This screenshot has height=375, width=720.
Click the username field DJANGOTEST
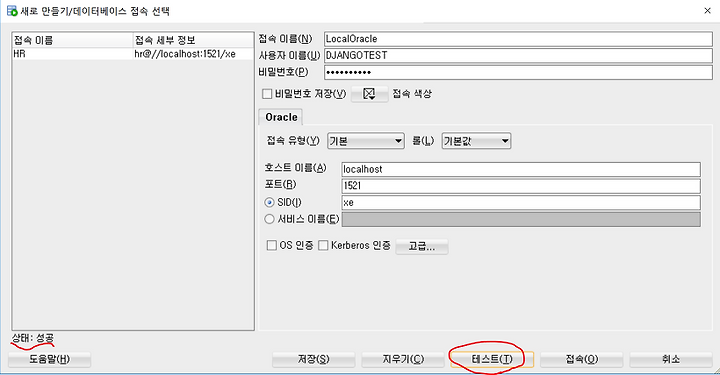(518, 56)
